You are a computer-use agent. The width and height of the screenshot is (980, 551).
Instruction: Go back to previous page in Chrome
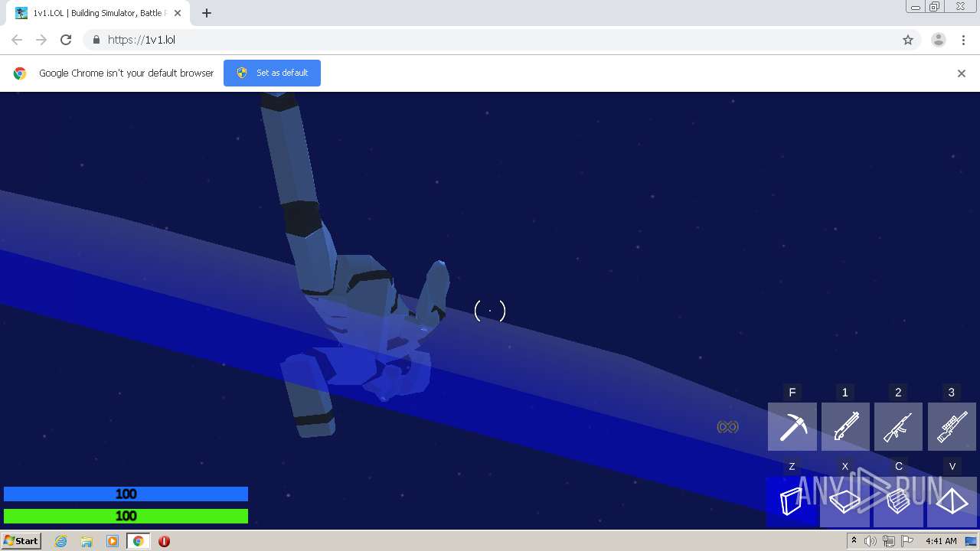click(x=17, y=40)
